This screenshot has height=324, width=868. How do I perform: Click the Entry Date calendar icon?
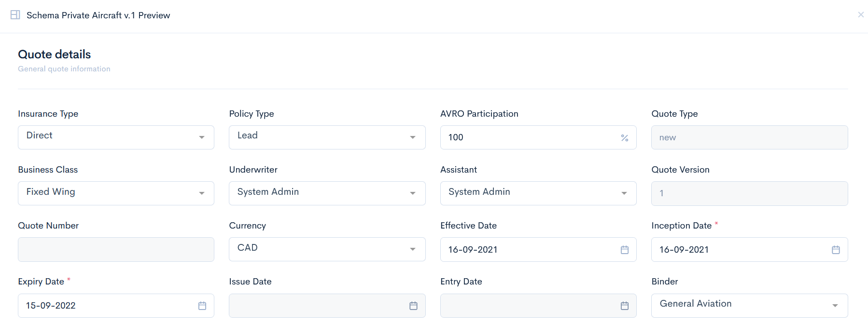click(624, 306)
